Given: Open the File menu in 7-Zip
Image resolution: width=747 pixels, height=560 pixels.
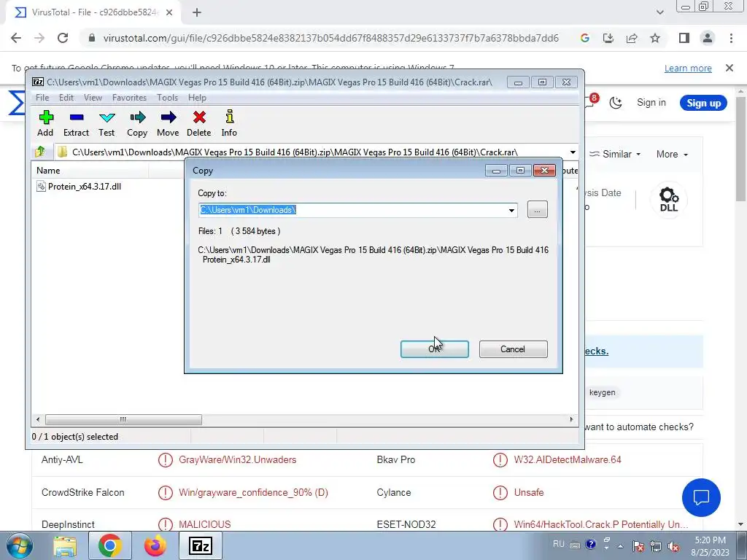Looking at the screenshot, I should (42, 98).
